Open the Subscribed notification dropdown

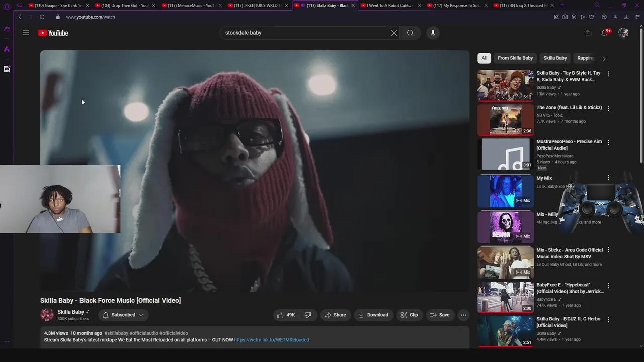click(123, 315)
